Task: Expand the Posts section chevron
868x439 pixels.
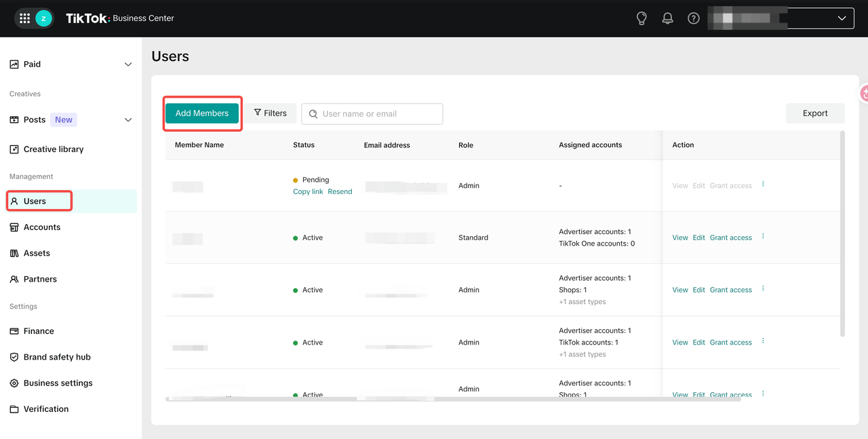Action: [128, 120]
